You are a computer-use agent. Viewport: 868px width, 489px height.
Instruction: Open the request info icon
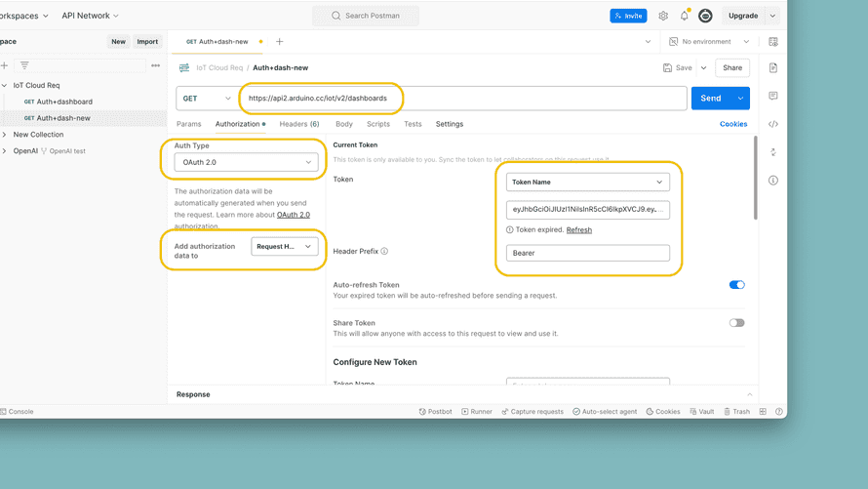click(773, 181)
